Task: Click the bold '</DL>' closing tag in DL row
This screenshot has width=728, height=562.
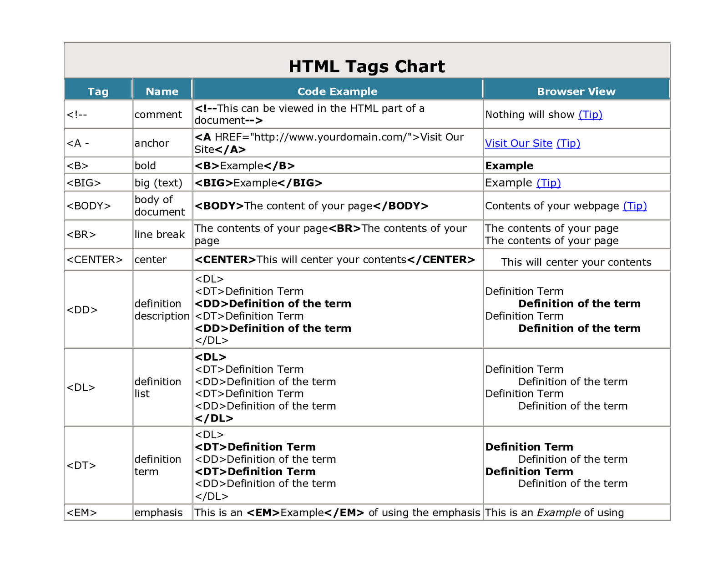Action: [214, 418]
